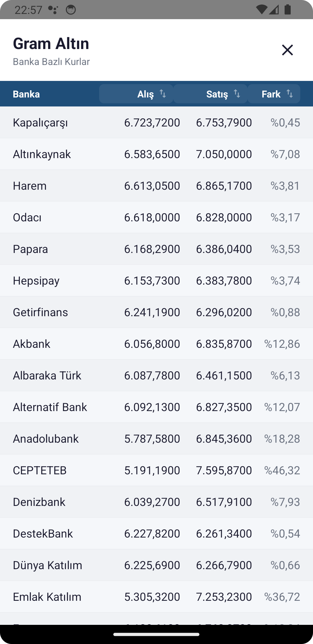The image size is (313, 644).
Task: Tap the Android home gesture bar
Action: (156, 634)
